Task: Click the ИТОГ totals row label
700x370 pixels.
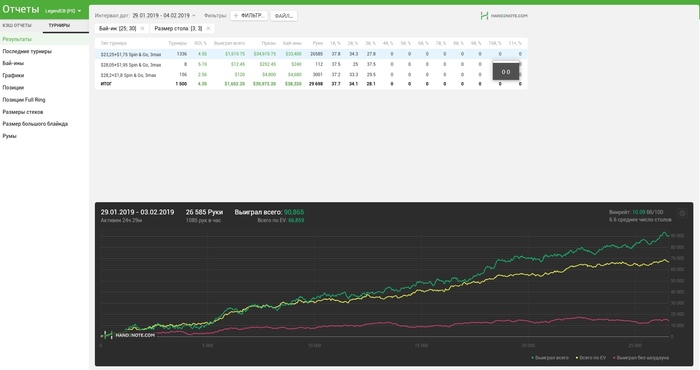Action: tap(106, 84)
